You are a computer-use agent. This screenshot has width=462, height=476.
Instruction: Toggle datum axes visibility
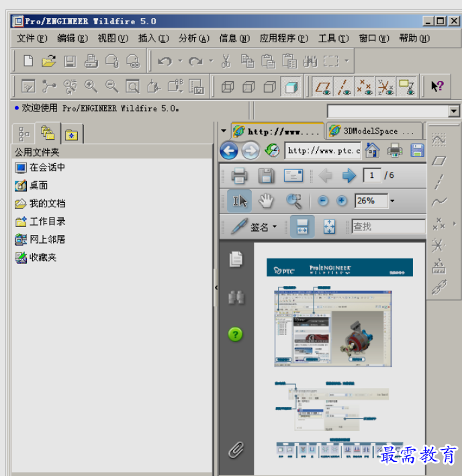pyautogui.click(x=343, y=87)
